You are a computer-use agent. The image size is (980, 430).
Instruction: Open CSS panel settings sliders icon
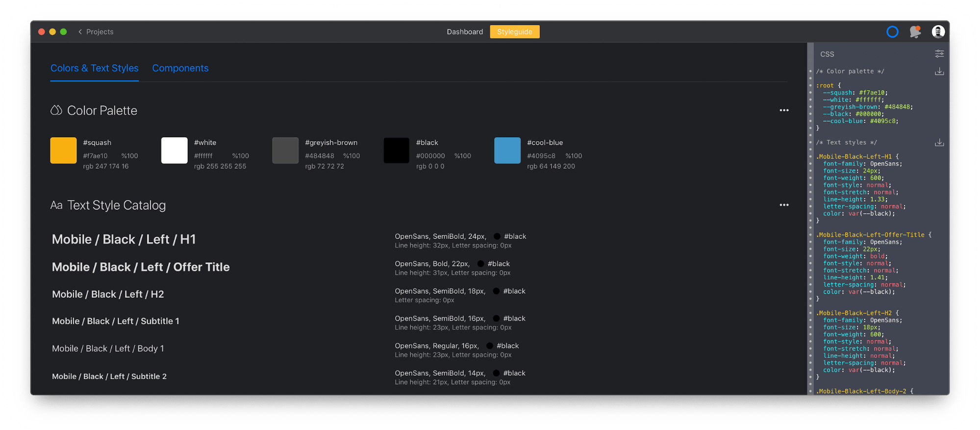939,54
